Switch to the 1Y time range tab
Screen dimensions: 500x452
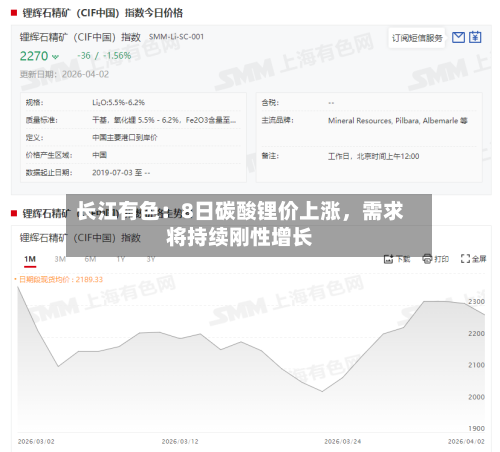pos(121,259)
